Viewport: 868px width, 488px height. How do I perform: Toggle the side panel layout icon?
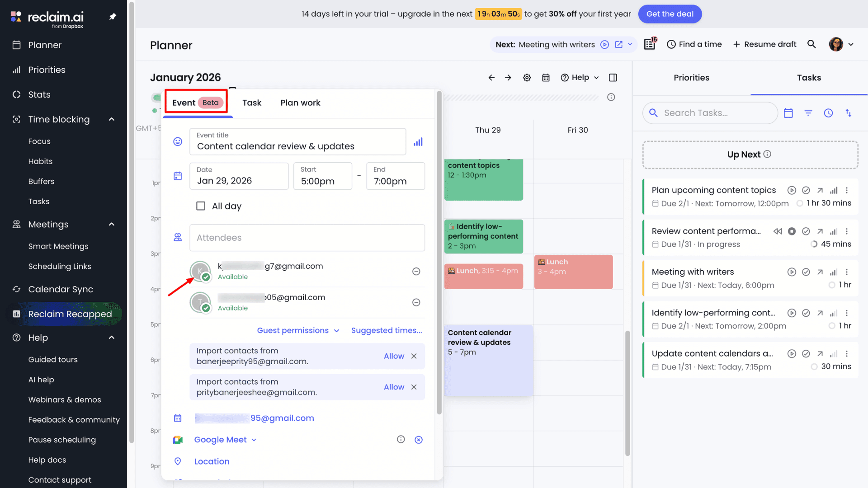[613, 78]
